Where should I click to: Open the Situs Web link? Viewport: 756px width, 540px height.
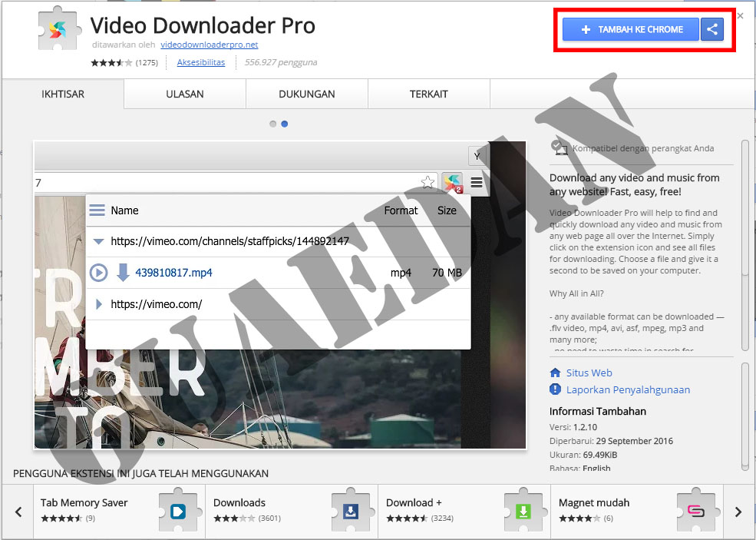coord(589,373)
